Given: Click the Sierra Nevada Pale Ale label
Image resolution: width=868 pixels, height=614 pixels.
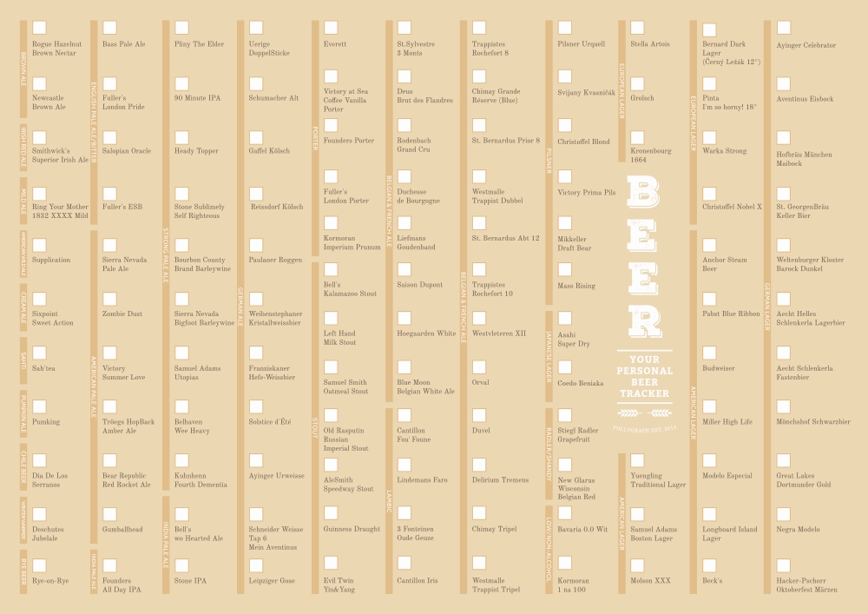Looking at the screenshot, I should pos(124,264).
